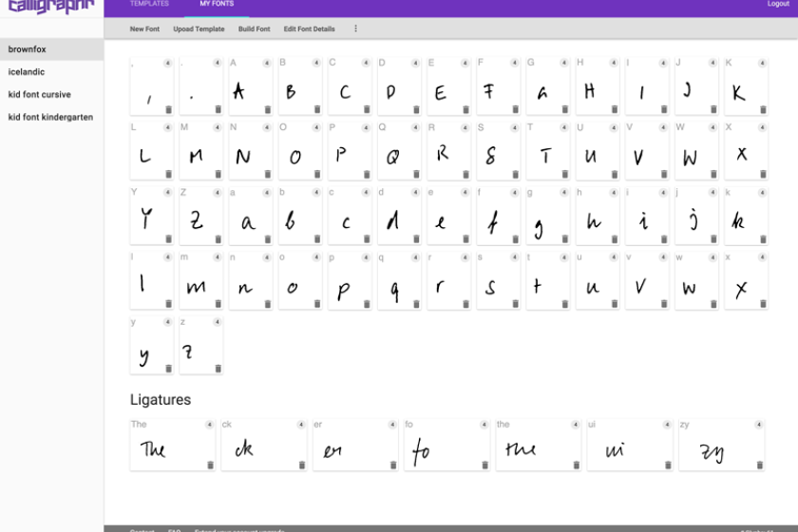Screen dimensions: 798x532
Task: Open the lowercase j glyph card
Action: 696,216
